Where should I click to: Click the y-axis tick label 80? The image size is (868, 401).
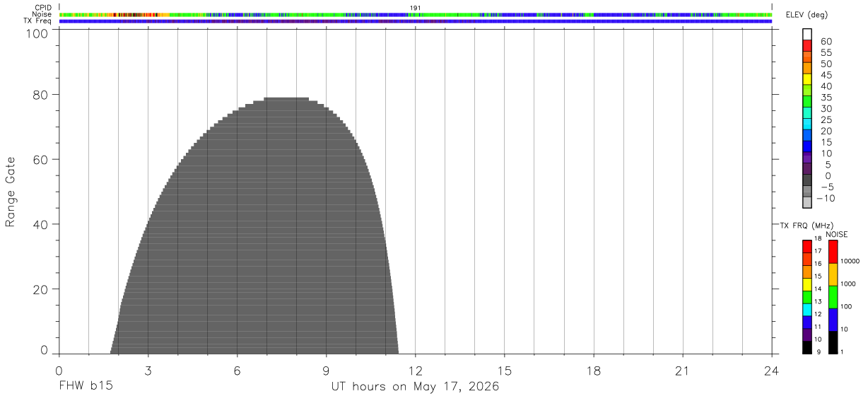[x=42, y=95]
